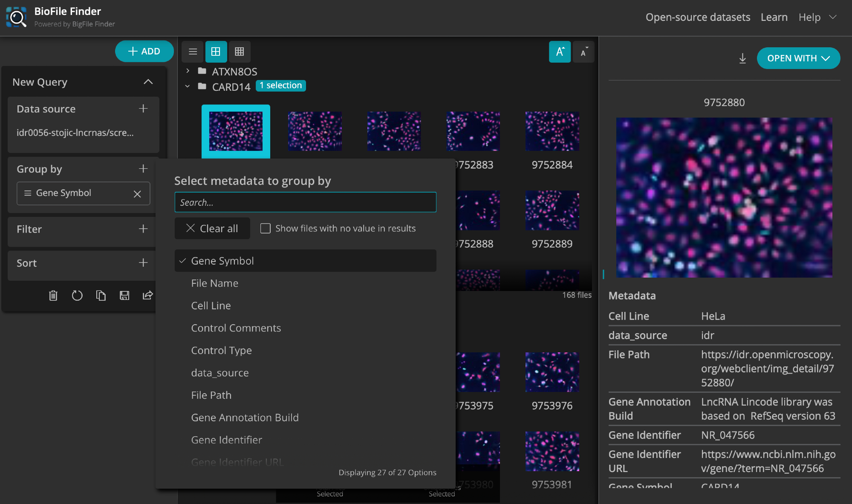Click the share query icon

(x=147, y=295)
